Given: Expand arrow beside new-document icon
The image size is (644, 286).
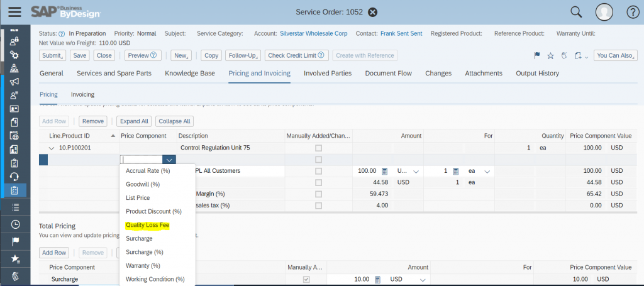Looking at the screenshot, I should coord(587,56).
